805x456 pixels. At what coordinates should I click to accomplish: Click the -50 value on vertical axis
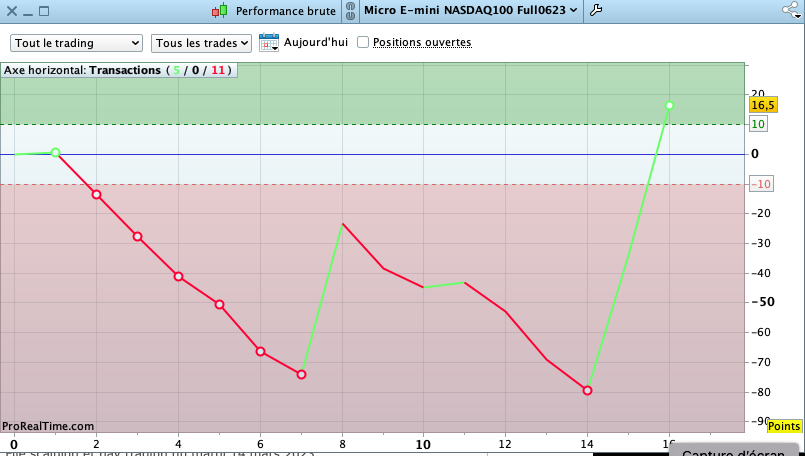click(763, 302)
